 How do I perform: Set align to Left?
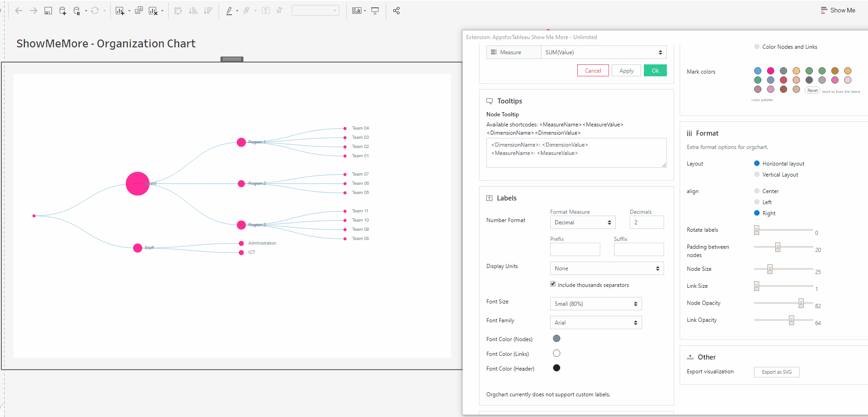757,202
